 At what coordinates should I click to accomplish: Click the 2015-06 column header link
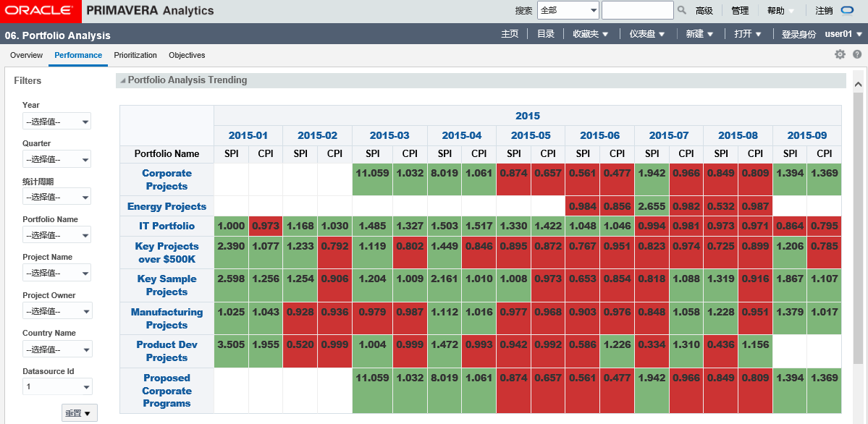(x=599, y=135)
